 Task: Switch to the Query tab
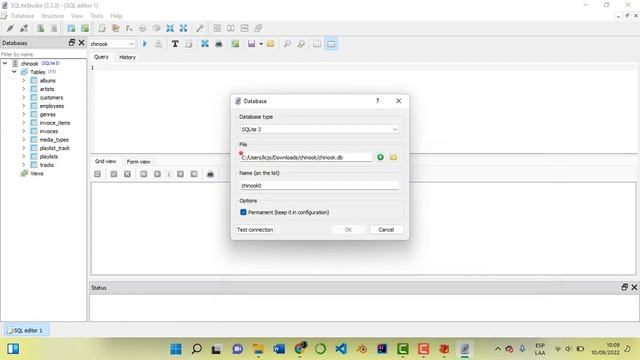101,57
